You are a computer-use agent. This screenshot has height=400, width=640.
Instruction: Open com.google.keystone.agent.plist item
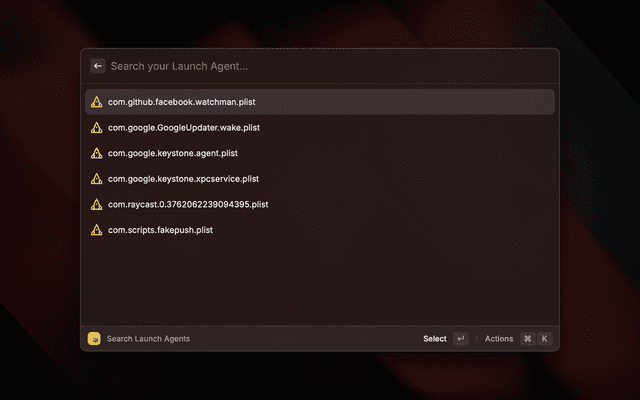[x=173, y=153]
